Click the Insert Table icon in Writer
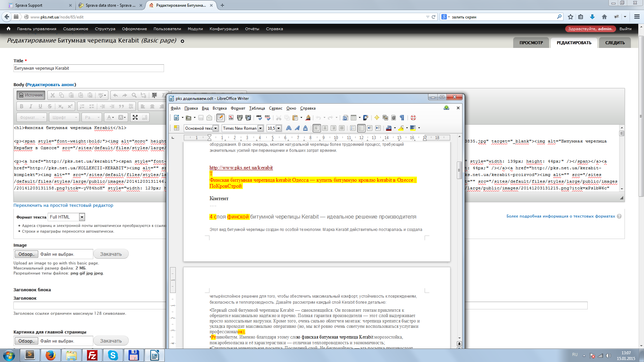Screen dimensions: 644x362 [x=354, y=118]
